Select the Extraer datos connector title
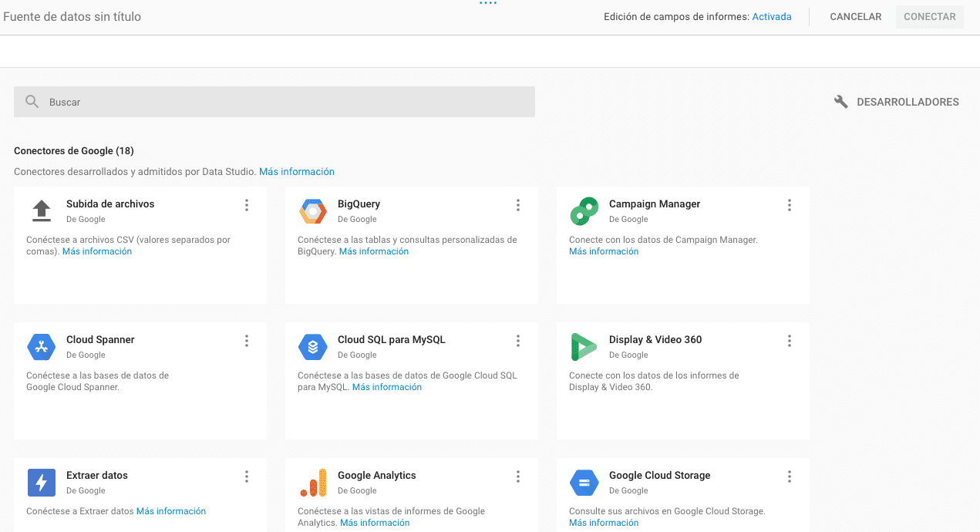Screen dimensions: 980x532 pos(97,476)
